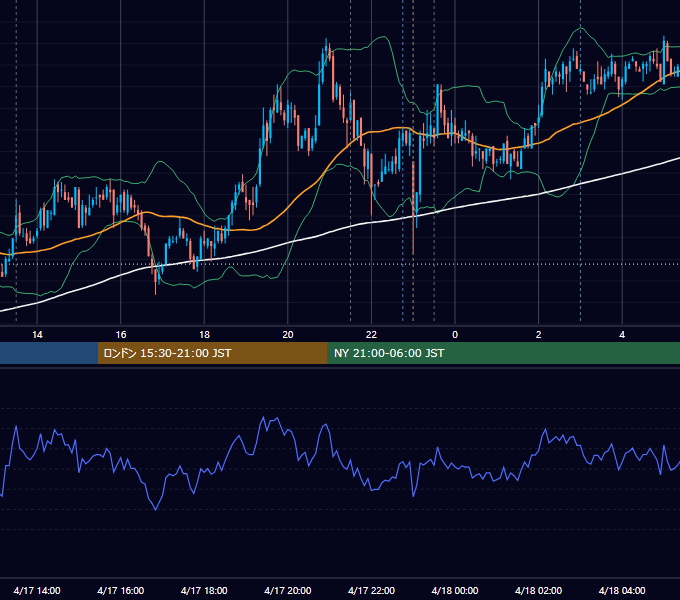Click the 4/18 02:00 date label

(538, 590)
